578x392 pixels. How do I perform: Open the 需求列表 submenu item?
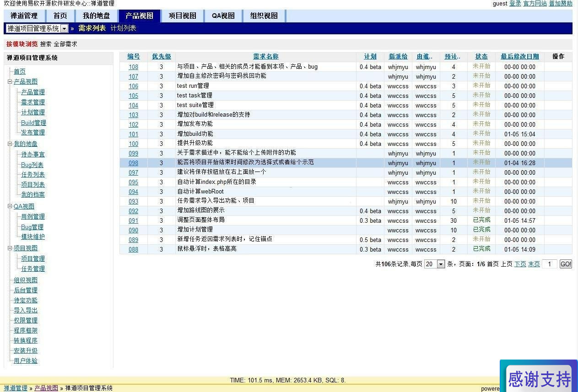coord(92,28)
